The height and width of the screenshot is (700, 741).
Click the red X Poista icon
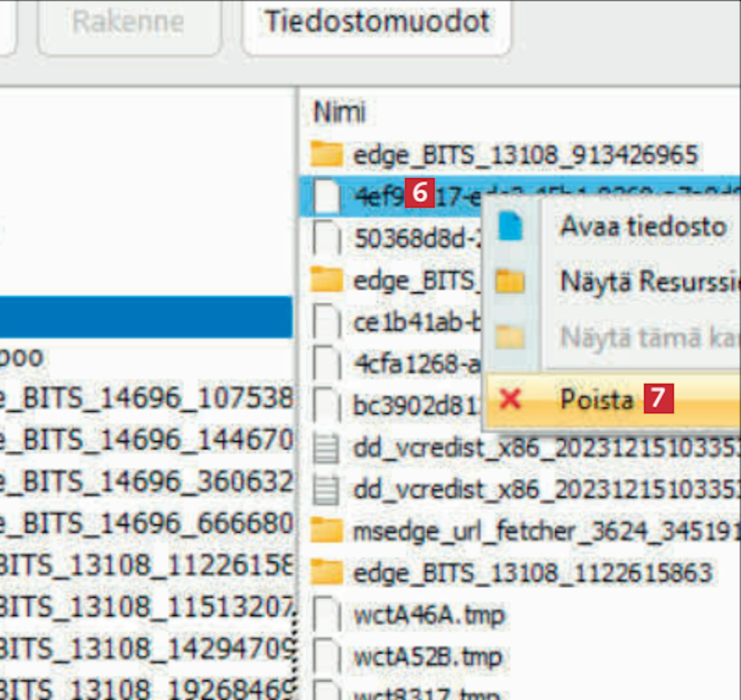[510, 399]
